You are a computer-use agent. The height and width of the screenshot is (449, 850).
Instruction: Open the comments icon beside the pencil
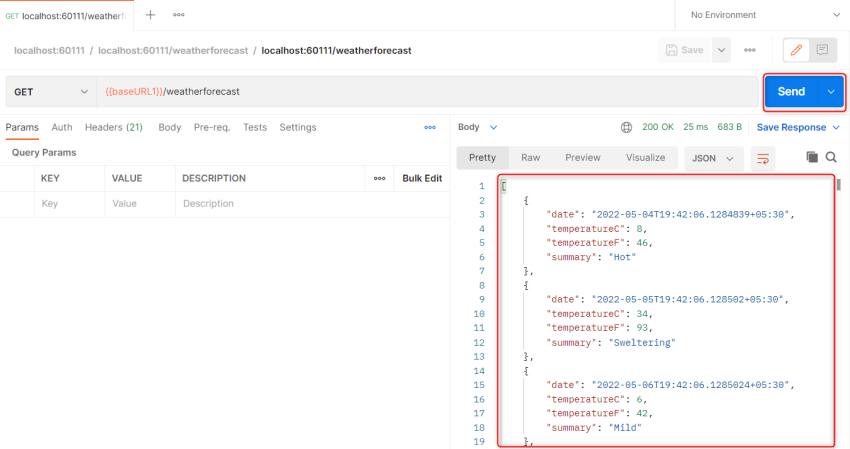tap(822, 50)
